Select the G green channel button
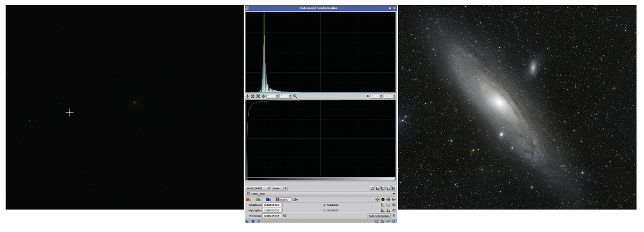The height and width of the screenshot is (232, 644). [x=258, y=200]
